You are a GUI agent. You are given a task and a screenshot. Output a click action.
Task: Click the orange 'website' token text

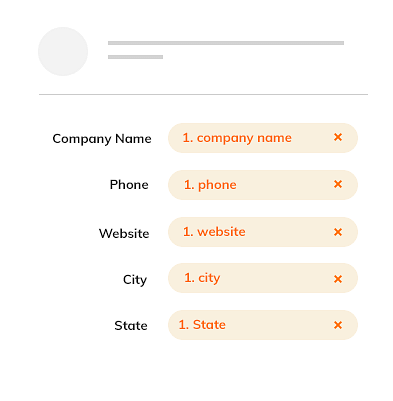[x=221, y=232]
